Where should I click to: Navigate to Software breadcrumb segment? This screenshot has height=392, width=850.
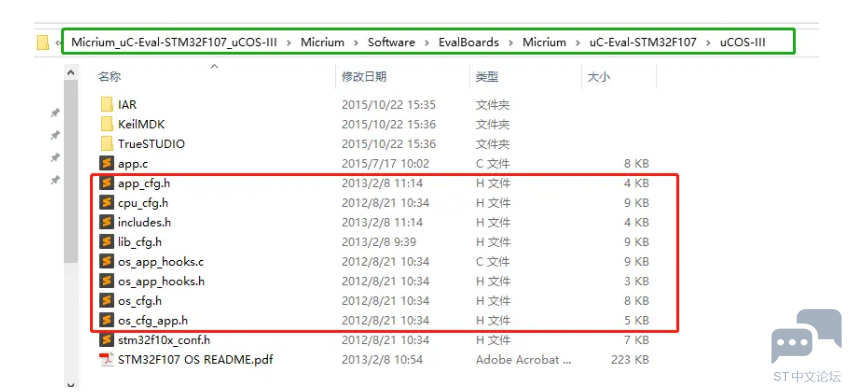pyautogui.click(x=391, y=42)
